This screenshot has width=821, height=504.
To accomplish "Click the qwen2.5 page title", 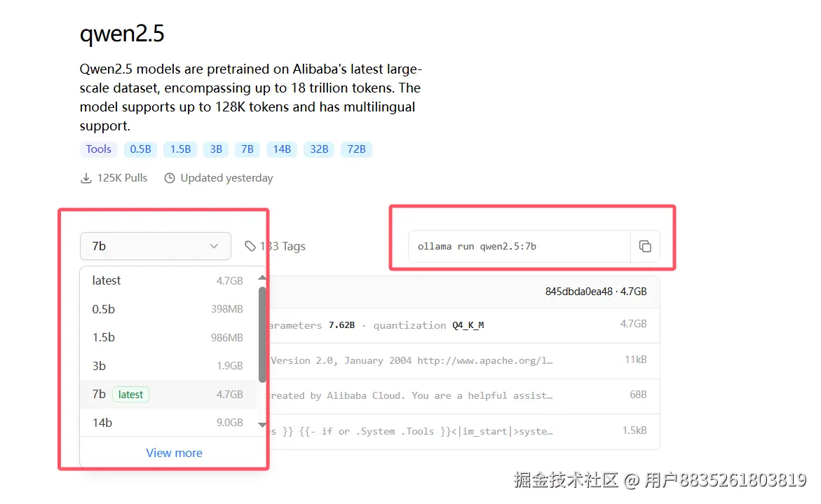I will pos(122,34).
